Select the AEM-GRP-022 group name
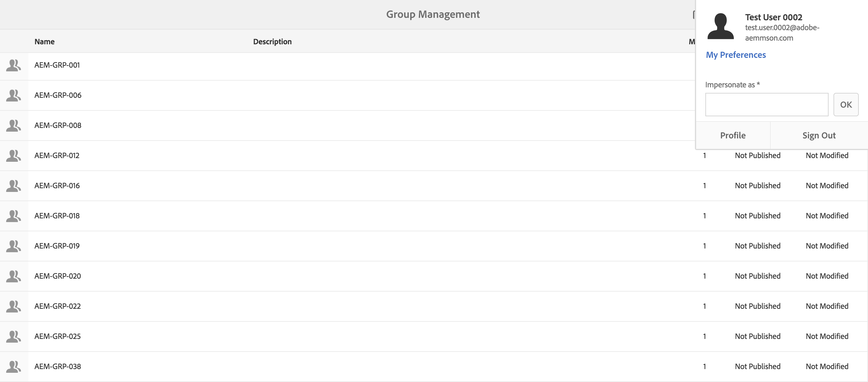Screen dimensions: 868x382 coord(58,306)
